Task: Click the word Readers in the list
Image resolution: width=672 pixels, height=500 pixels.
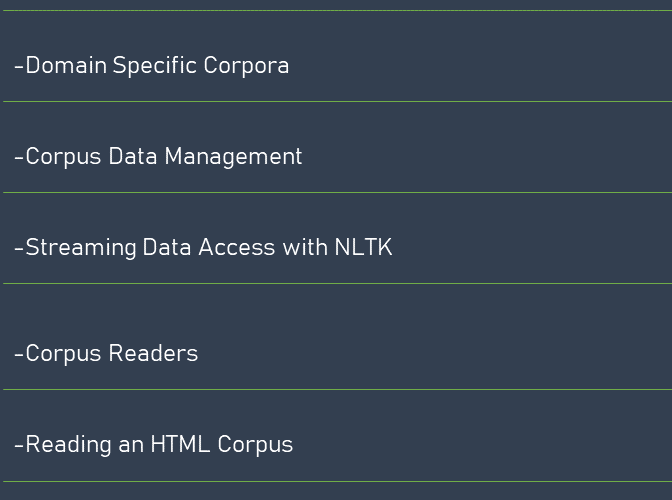Action: 153,353
